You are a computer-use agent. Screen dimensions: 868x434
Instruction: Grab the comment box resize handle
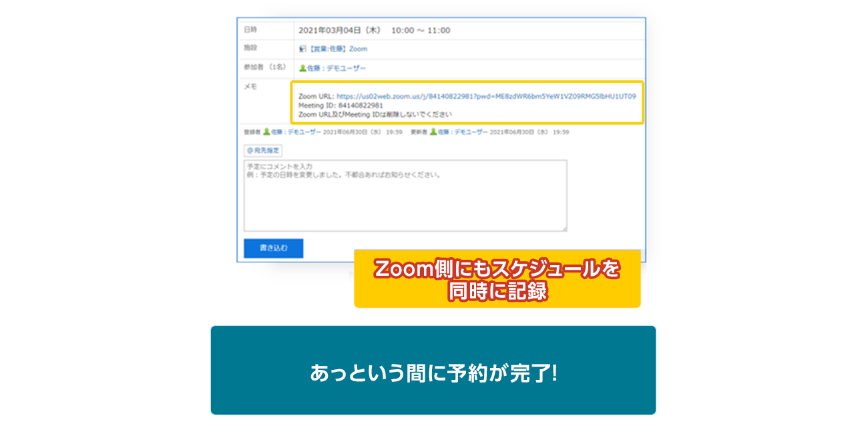pos(564,228)
